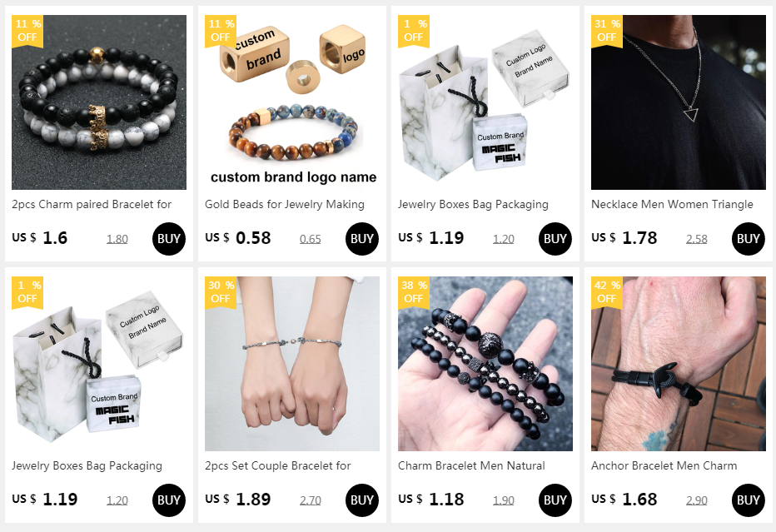Click BUY for the Anchor Bracelet Men Charm

pos(748,500)
